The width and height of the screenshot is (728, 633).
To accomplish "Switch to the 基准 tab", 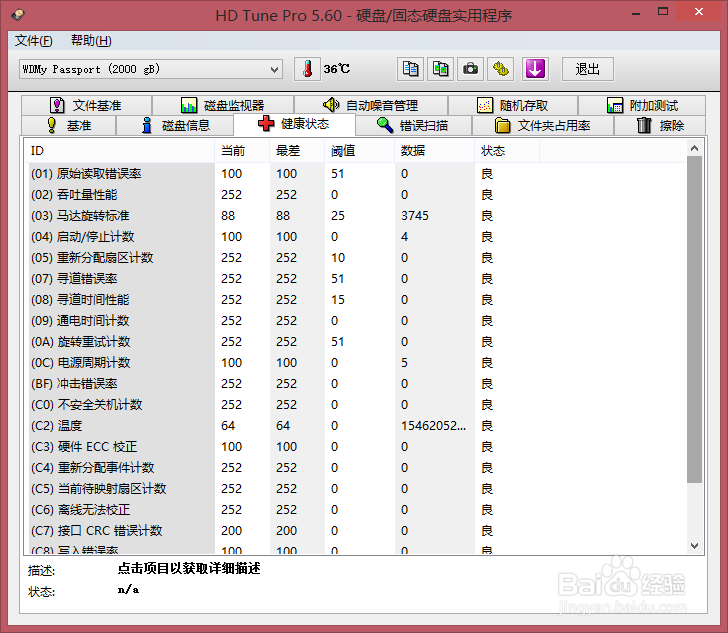I will (69, 125).
